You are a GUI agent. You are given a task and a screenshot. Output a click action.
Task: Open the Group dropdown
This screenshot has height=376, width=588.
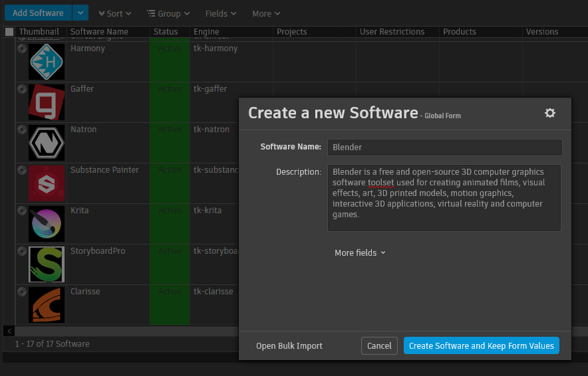pyautogui.click(x=168, y=13)
